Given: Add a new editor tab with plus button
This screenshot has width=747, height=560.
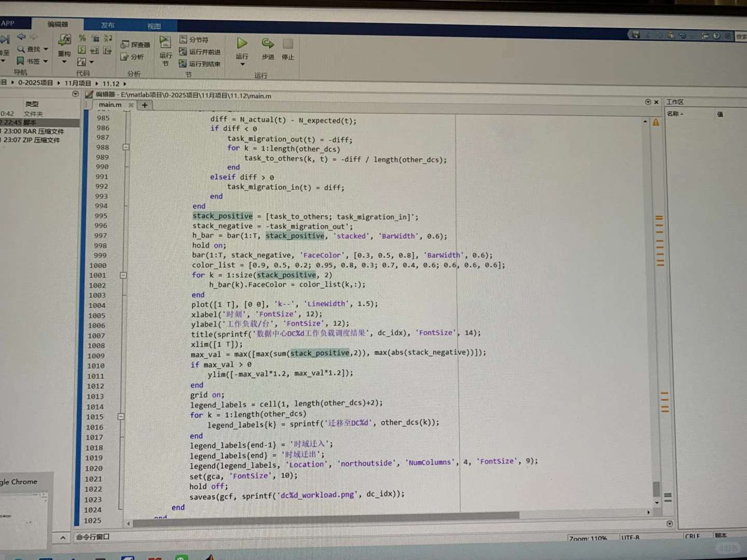Looking at the screenshot, I should [145, 105].
